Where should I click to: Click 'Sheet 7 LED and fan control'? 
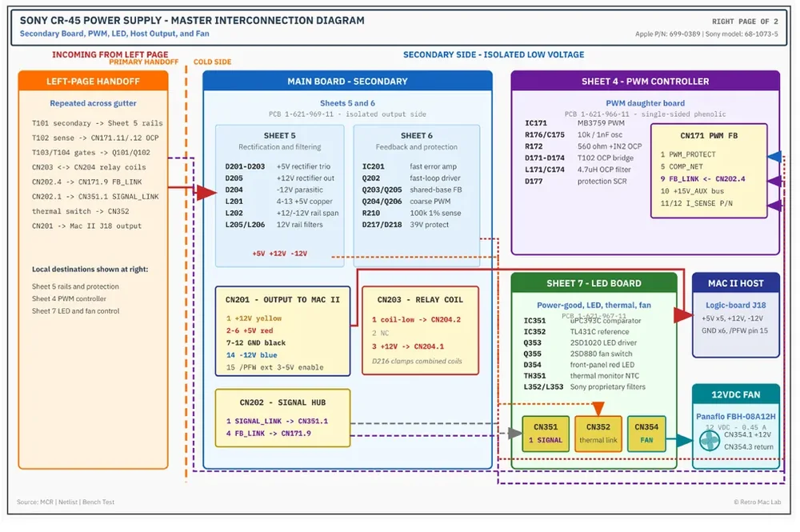tap(75, 311)
